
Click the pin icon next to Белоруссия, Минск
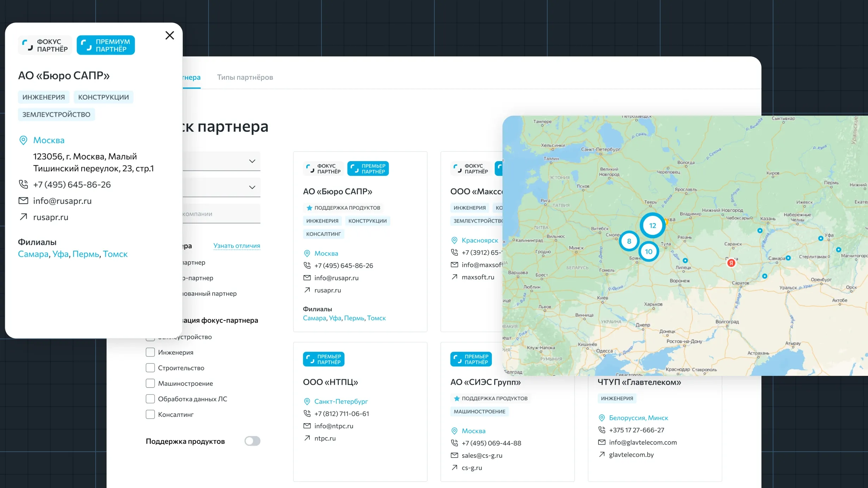pos(602,418)
